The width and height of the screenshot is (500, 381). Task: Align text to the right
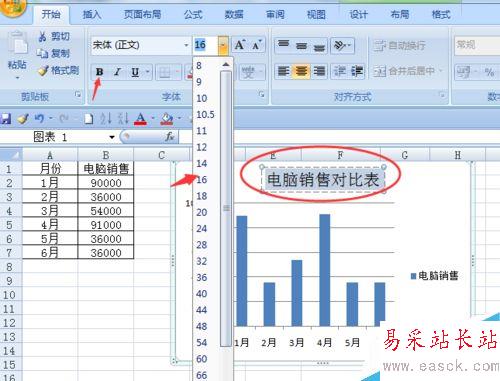[x=319, y=71]
